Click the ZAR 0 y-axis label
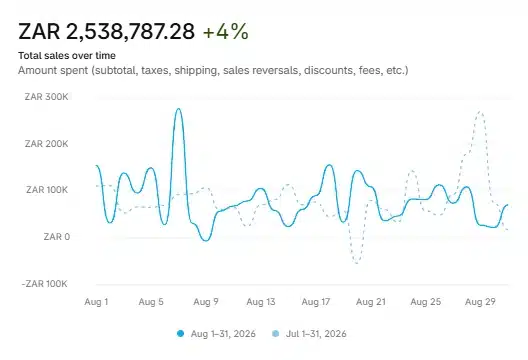The image size is (528, 360). 57,237
